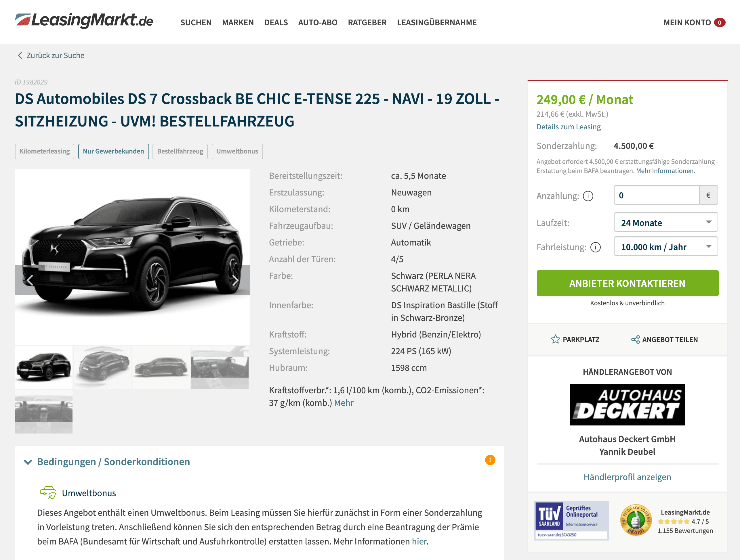Click Anbieter kontaktieren button
This screenshot has height=560, width=740.
click(628, 283)
